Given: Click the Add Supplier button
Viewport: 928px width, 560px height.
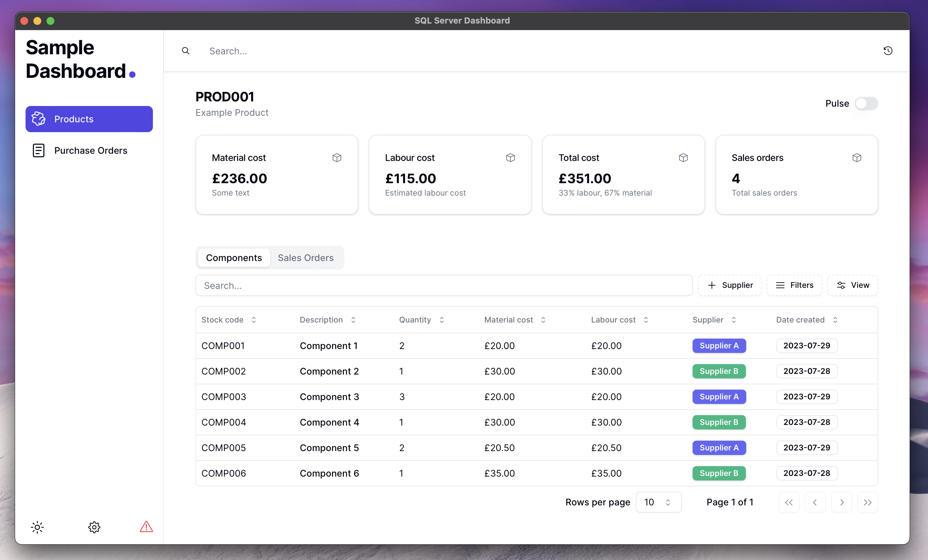Looking at the screenshot, I should [x=730, y=285].
